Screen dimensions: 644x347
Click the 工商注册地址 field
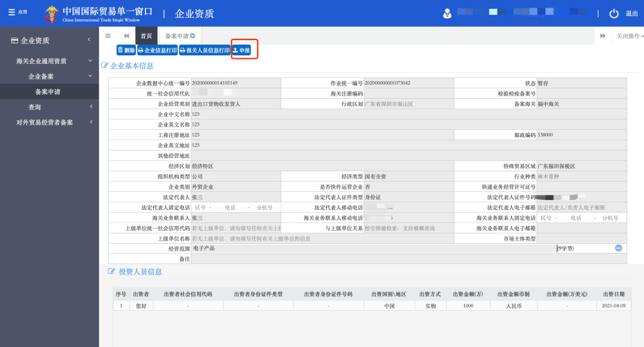[322, 135]
